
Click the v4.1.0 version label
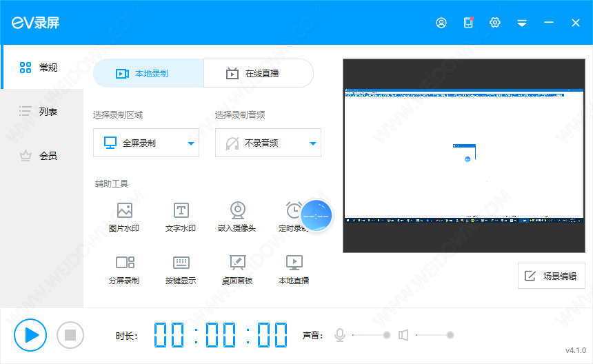(x=575, y=350)
